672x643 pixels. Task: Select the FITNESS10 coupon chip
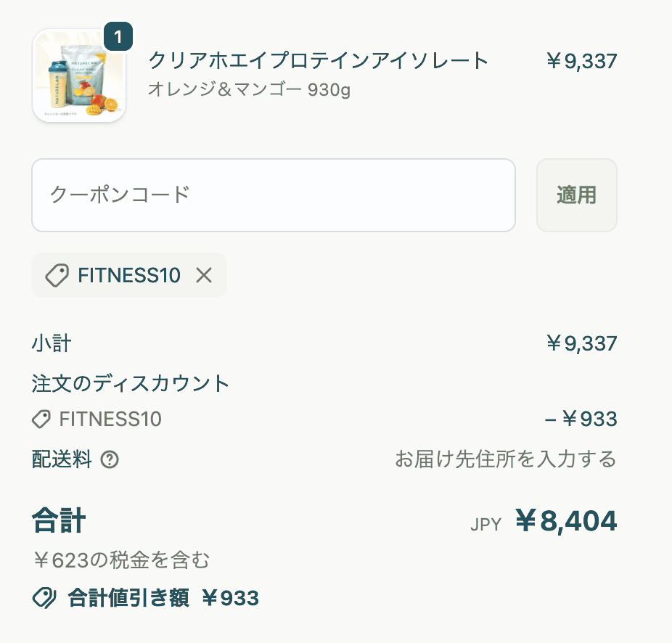coord(128,275)
